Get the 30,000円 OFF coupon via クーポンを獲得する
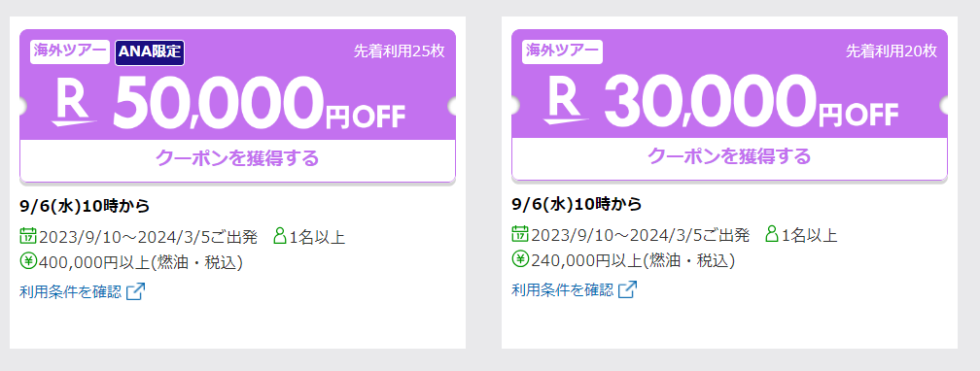This screenshot has height=371, width=980. [x=729, y=156]
